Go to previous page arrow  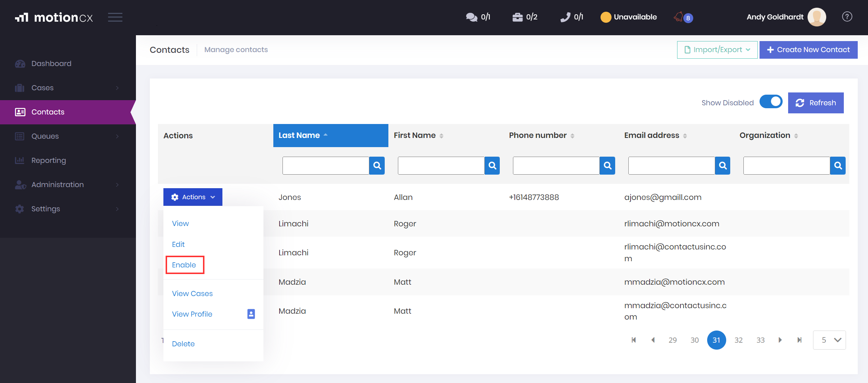coord(653,340)
